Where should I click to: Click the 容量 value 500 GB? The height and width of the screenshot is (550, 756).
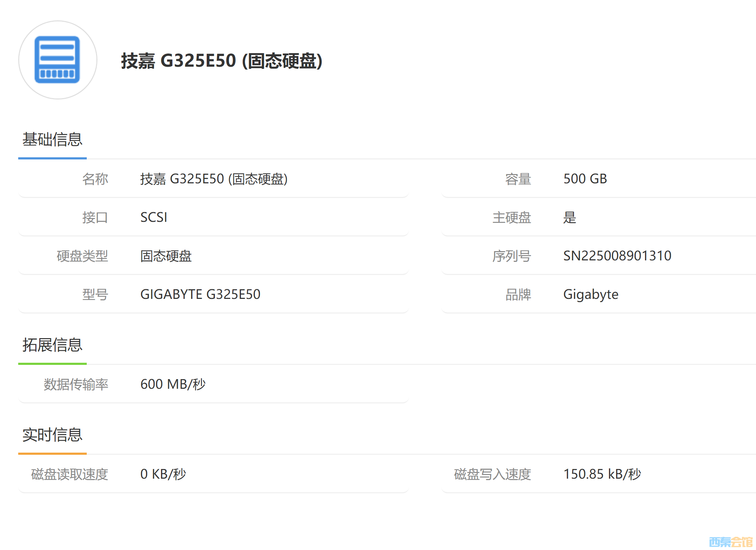point(585,179)
